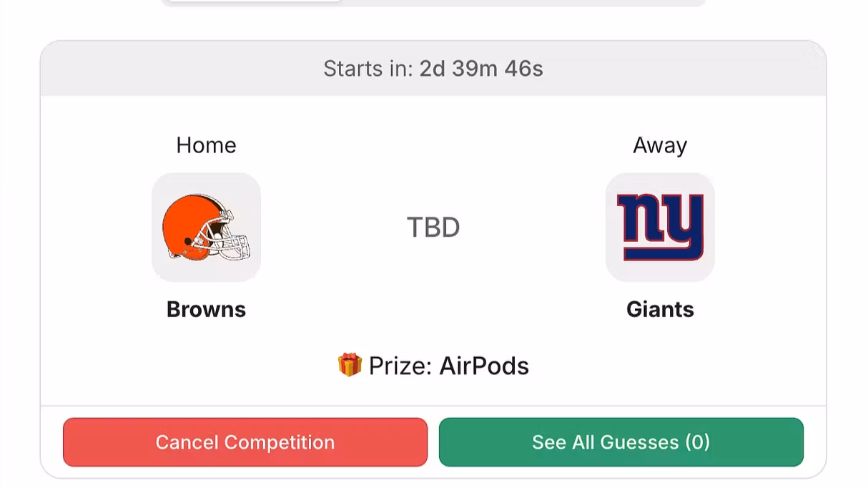Click the AirPods prize name

pyautogui.click(x=484, y=366)
